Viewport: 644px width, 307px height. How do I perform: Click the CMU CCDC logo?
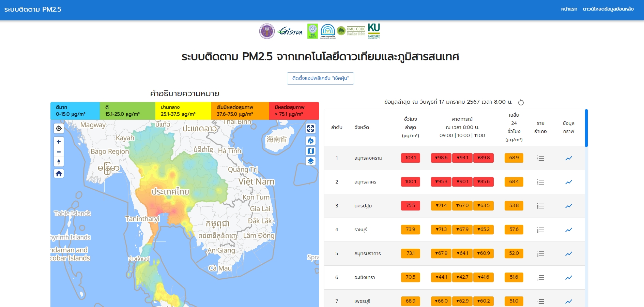pyautogui.click(x=351, y=31)
